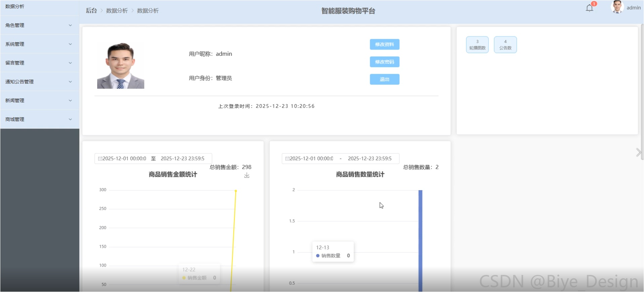Click chevron beside 角色管理
Viewport: 644px width, 292px height.
(70, 25)
